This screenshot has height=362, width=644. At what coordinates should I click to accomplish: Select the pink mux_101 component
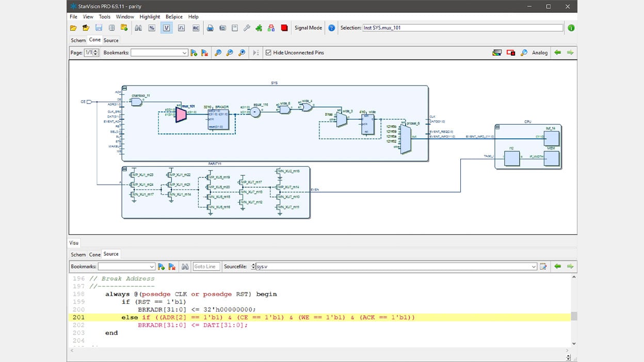(181, 114)
